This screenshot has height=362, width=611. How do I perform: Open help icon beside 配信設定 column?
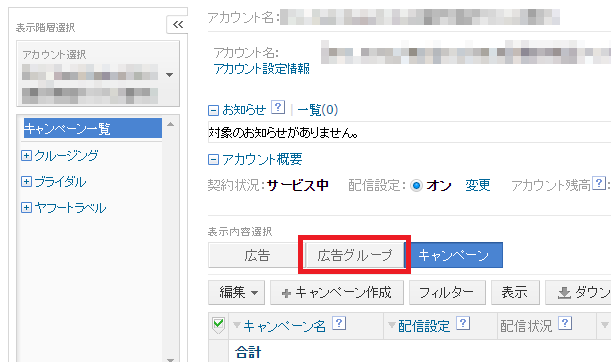[463, 323]
